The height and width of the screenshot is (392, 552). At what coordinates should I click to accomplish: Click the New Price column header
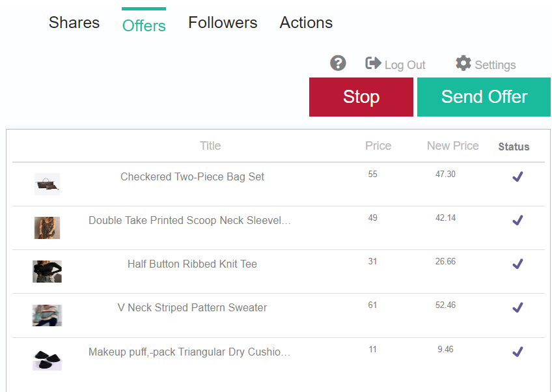(x=452, y=146)
